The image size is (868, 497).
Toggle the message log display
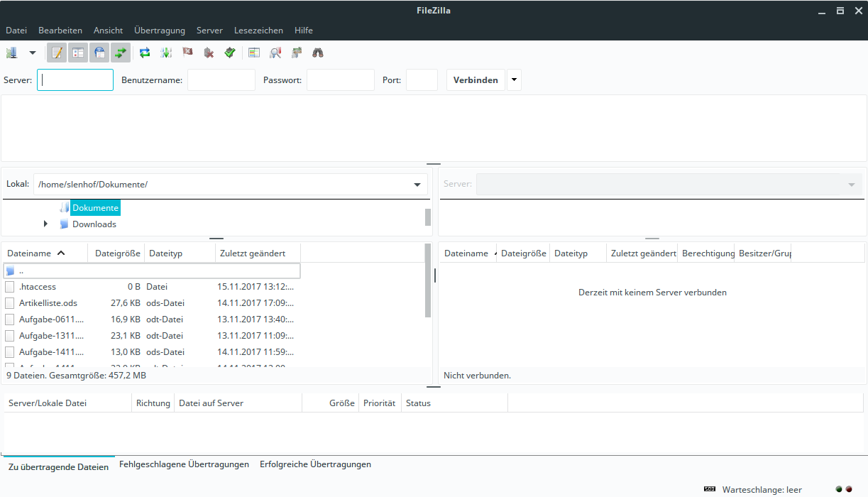point(57,53)
